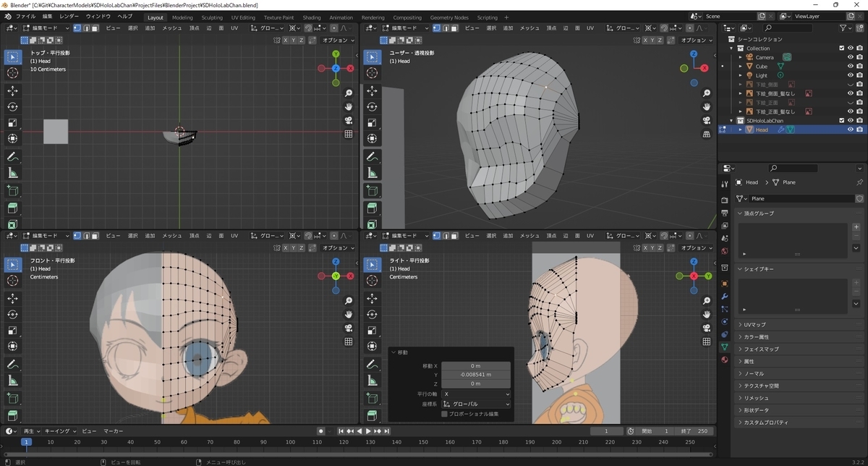Screen dimensions: 868x466
Task: Expand the ノーマル panel in Properties
Action: point(799,373)
